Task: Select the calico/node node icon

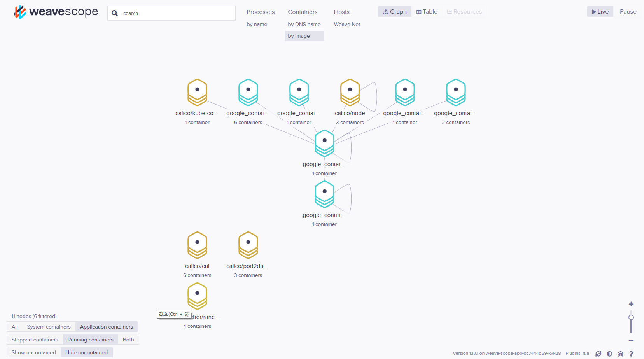Action: (350, 92)
